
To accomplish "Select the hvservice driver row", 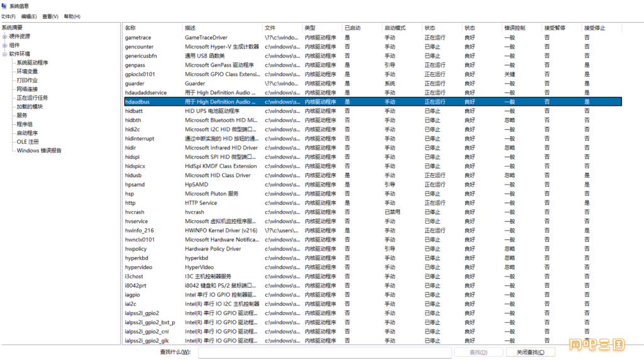I will (373, 221).
